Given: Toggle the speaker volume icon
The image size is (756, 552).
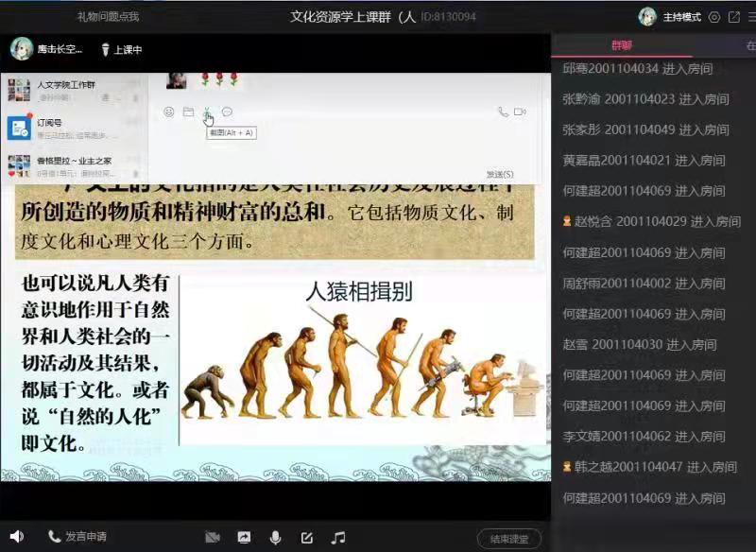Looking at the screenshot, I should (16, 537).
